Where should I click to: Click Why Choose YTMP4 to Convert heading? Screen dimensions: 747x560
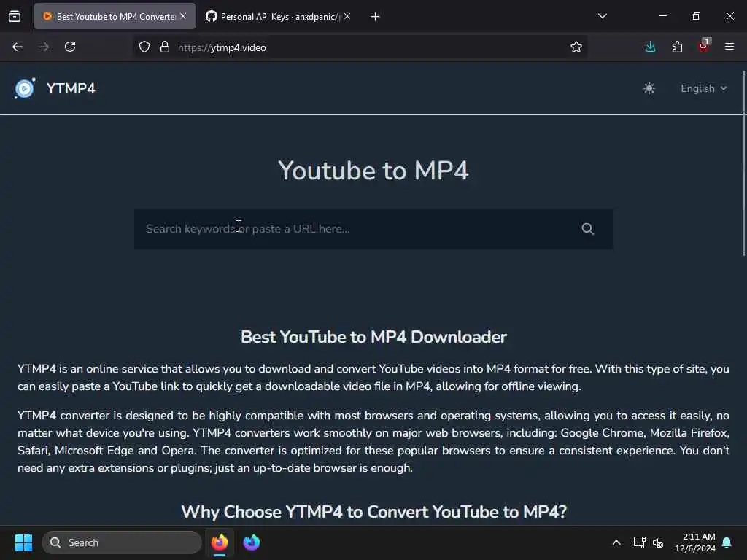[x=374, y=512]
